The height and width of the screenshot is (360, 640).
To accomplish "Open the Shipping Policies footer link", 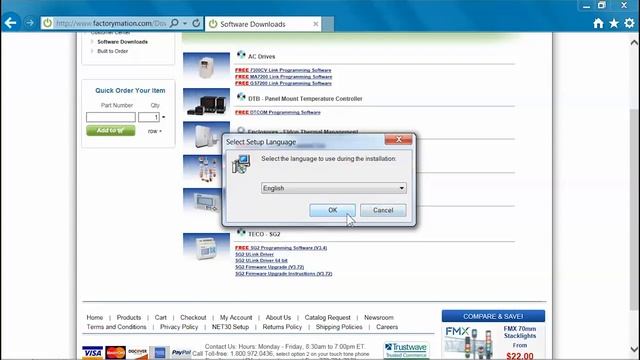I will click(339, 327).
